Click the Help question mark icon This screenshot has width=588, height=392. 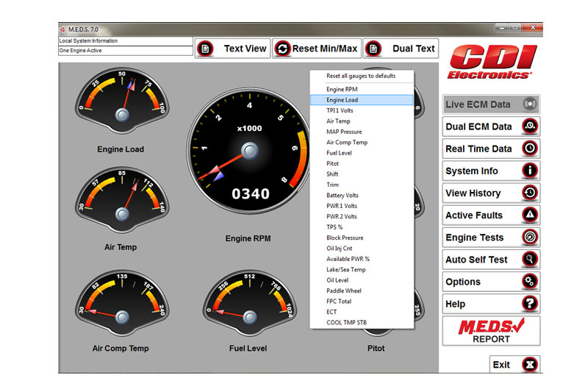529,304
